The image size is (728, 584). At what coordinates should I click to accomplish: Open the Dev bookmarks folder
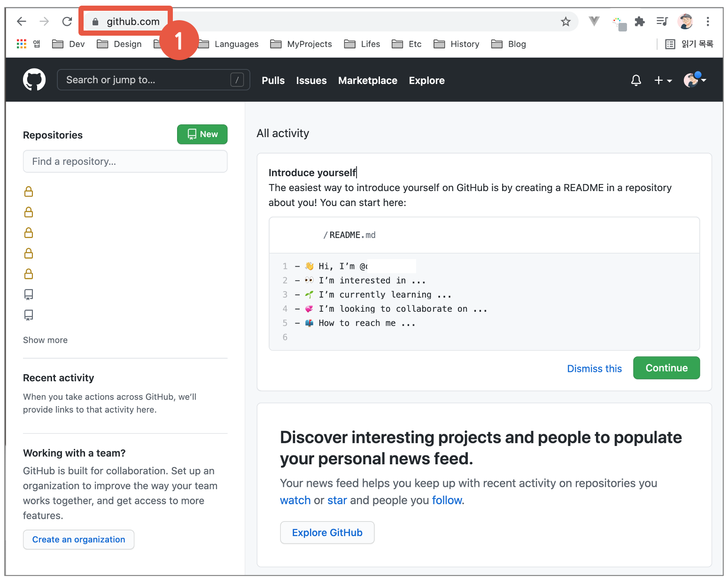click(x=69, y=44)
